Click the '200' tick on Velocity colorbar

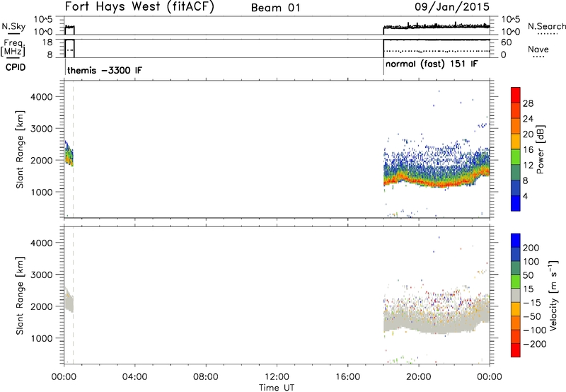(x=531, y=248)
